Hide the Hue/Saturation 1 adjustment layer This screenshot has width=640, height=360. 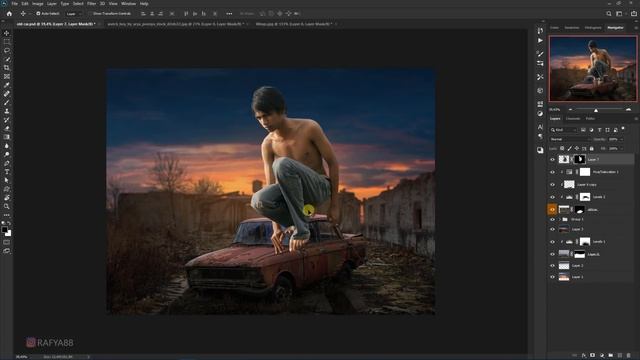(552, 172)
